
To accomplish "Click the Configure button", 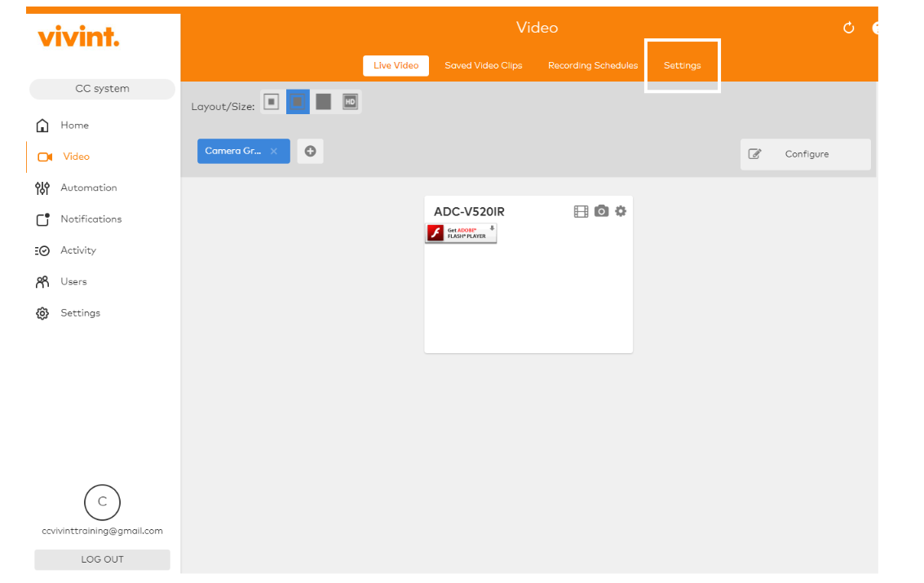I will (805, 154).
